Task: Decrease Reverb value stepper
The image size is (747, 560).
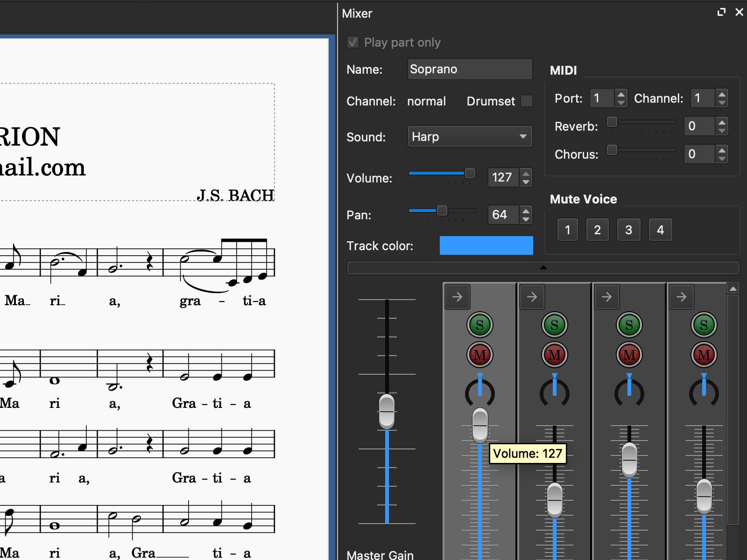Action: [x=722, y=131]
